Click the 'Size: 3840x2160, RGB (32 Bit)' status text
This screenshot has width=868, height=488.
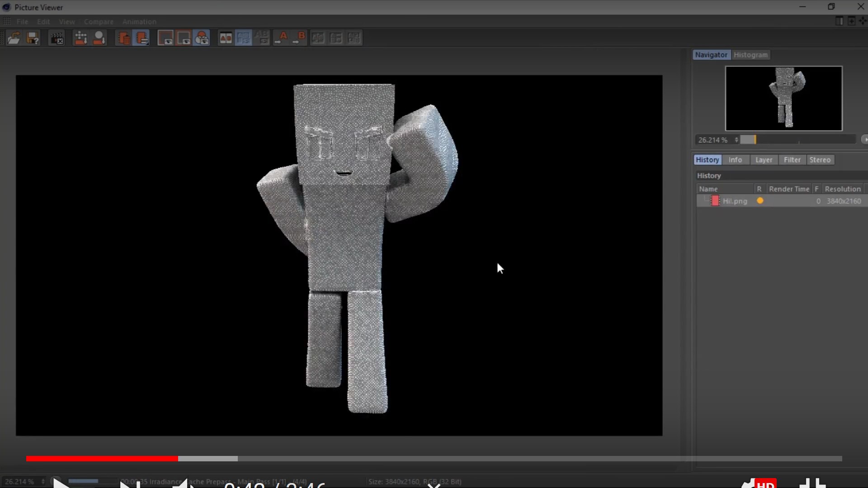point(415,482)
